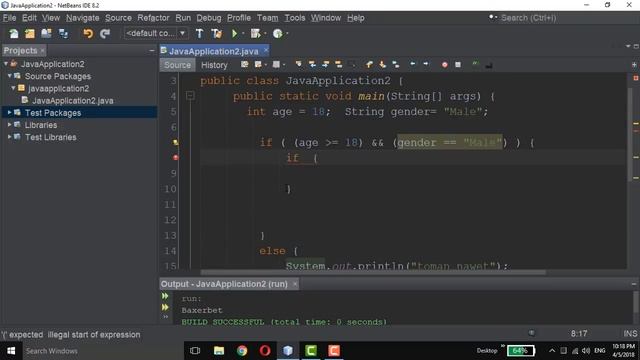Collapse the JavaApplication2 project node
The image size is (640, 360).
tap(6, 64)
